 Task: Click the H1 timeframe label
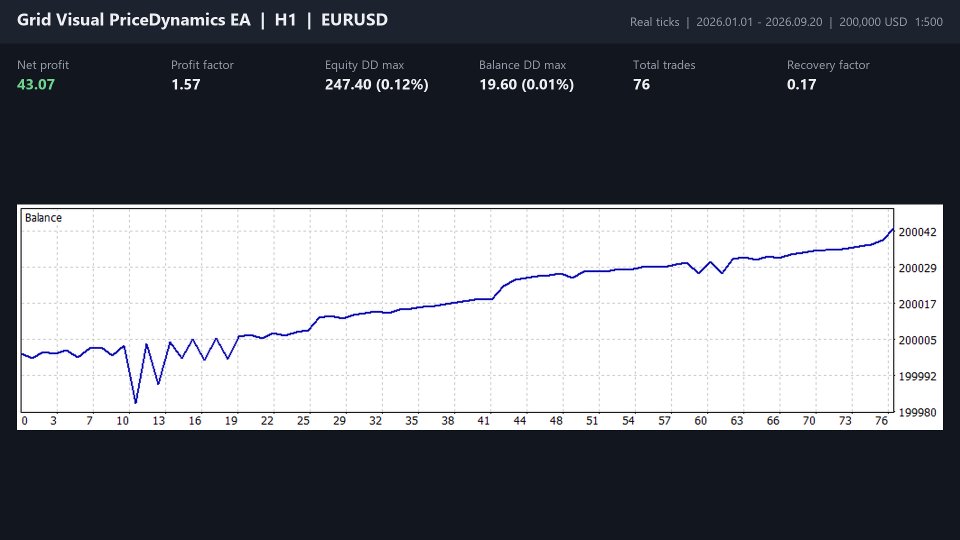(285, 20)
